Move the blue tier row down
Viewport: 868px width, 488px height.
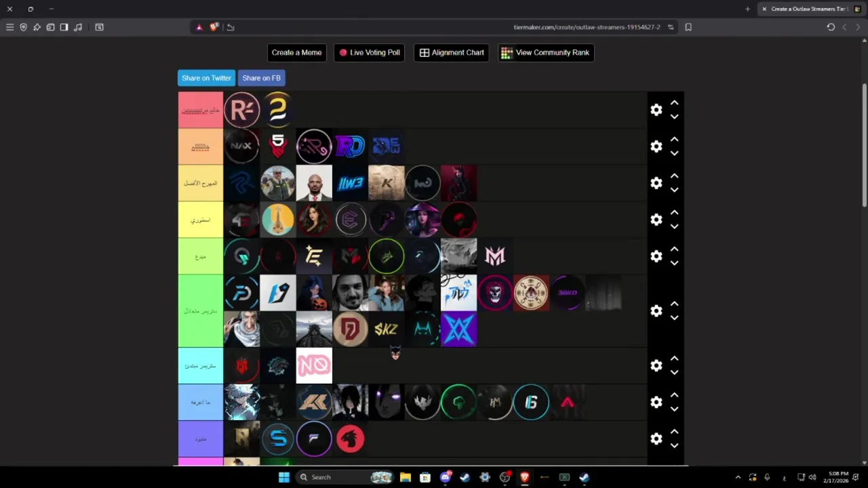coord(674,409)
